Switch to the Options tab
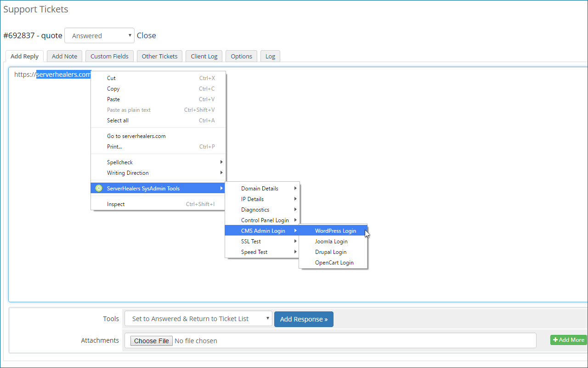 pyautogui.click(x=242, y=56)
